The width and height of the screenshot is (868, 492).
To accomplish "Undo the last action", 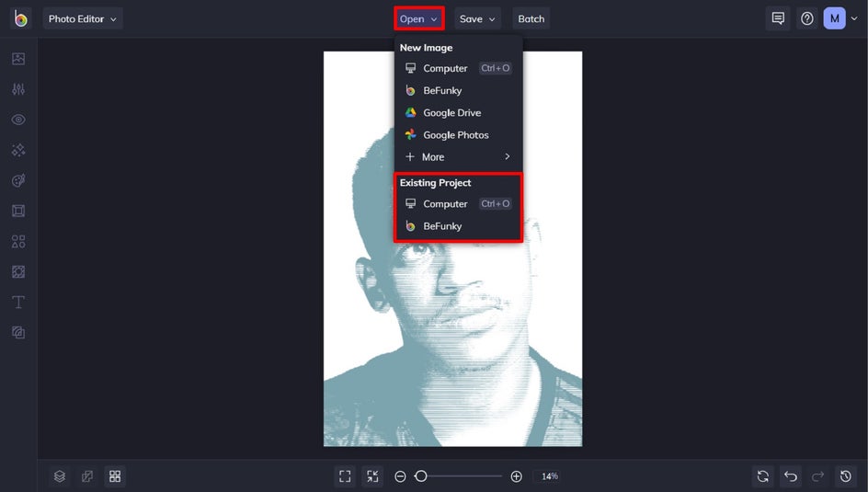I will click(x=791, y=476).
